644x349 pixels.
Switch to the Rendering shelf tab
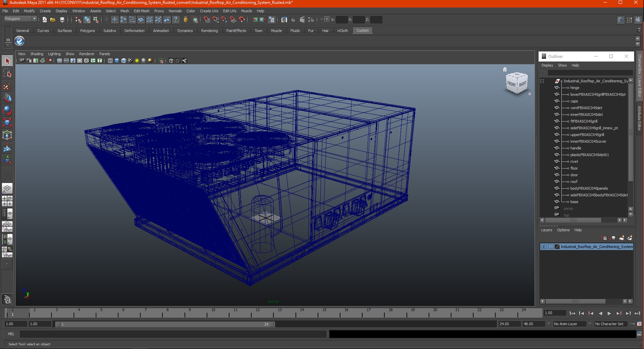(209, 31)
